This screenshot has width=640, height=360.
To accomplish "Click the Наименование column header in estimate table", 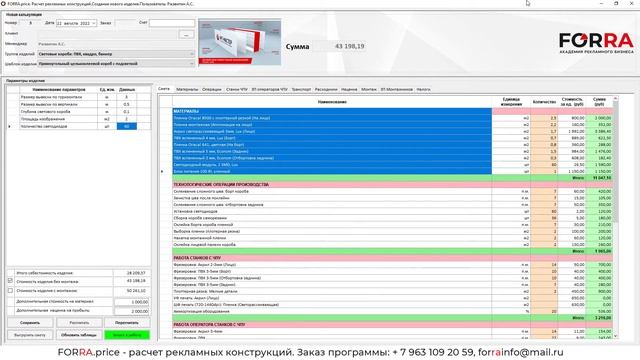I will (332, 102).
